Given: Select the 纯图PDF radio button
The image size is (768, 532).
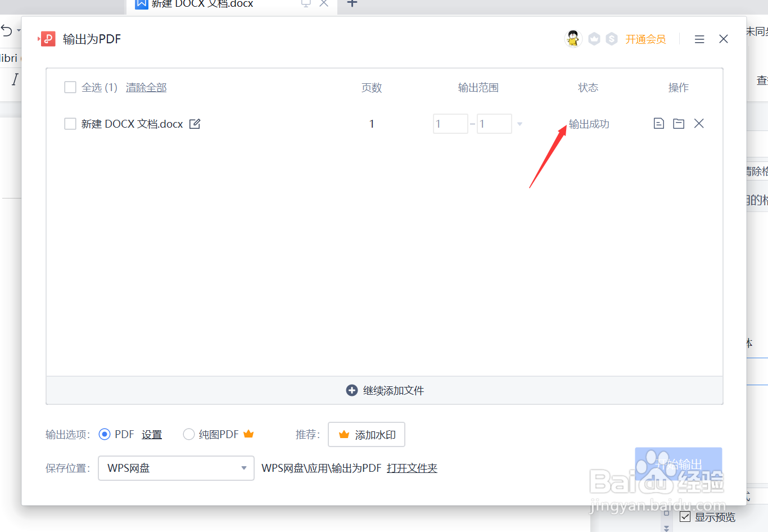Looking at the screenshot, I should (x=189, y=434).
